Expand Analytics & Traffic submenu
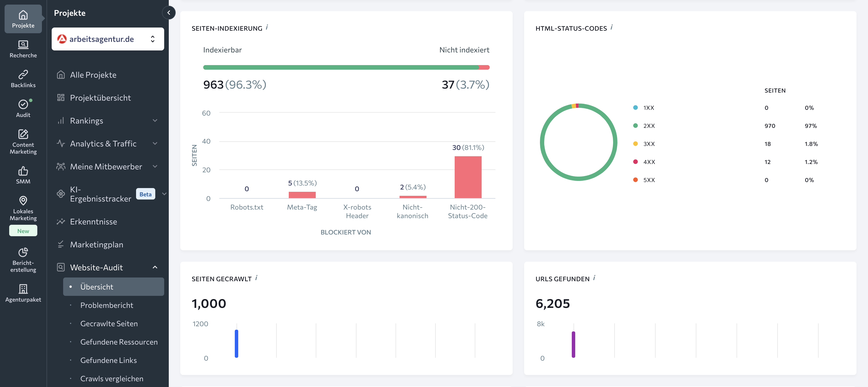Image resolution: width=868 pixels, height=387 pixels. coord(155,143)
